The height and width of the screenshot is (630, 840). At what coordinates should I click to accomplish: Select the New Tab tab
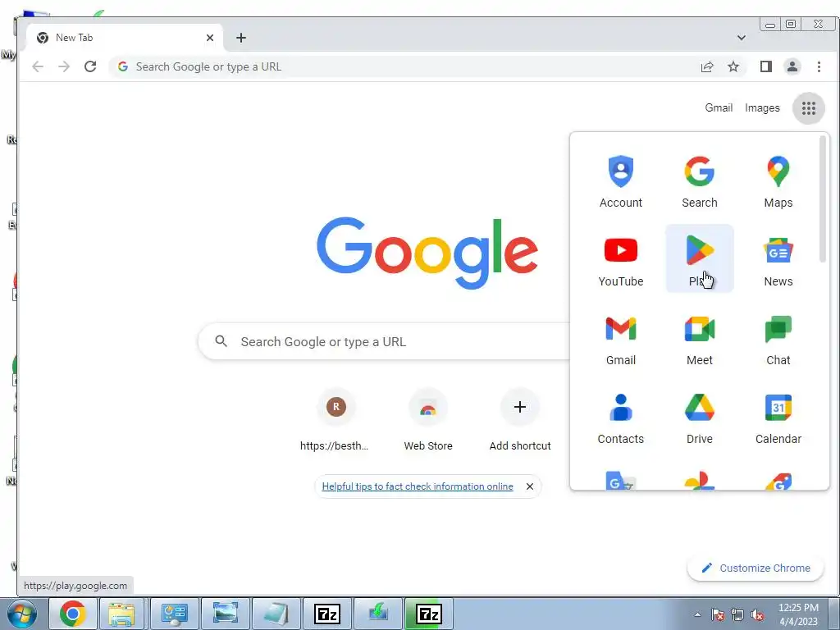pyautogui.click(x=125, y=38)
